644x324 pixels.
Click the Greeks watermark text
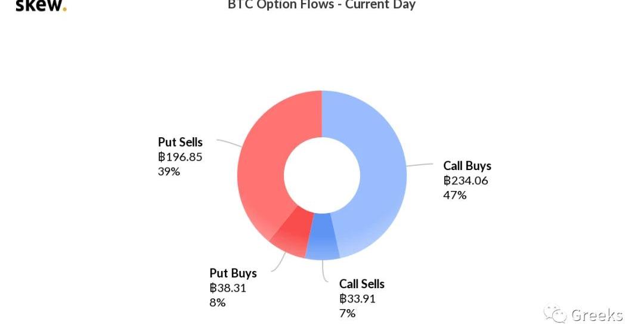pos(596,314)
